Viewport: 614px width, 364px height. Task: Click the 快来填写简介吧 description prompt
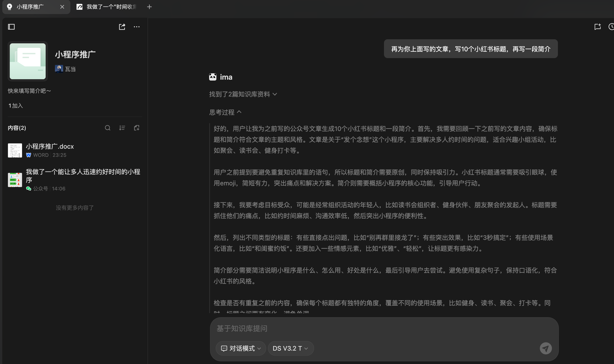pos(30,91)
